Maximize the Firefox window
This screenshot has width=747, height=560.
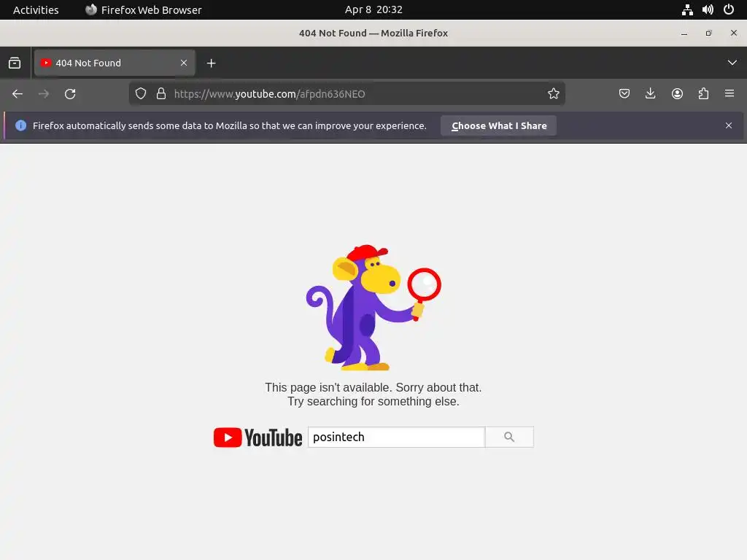(x=709, y=34)
